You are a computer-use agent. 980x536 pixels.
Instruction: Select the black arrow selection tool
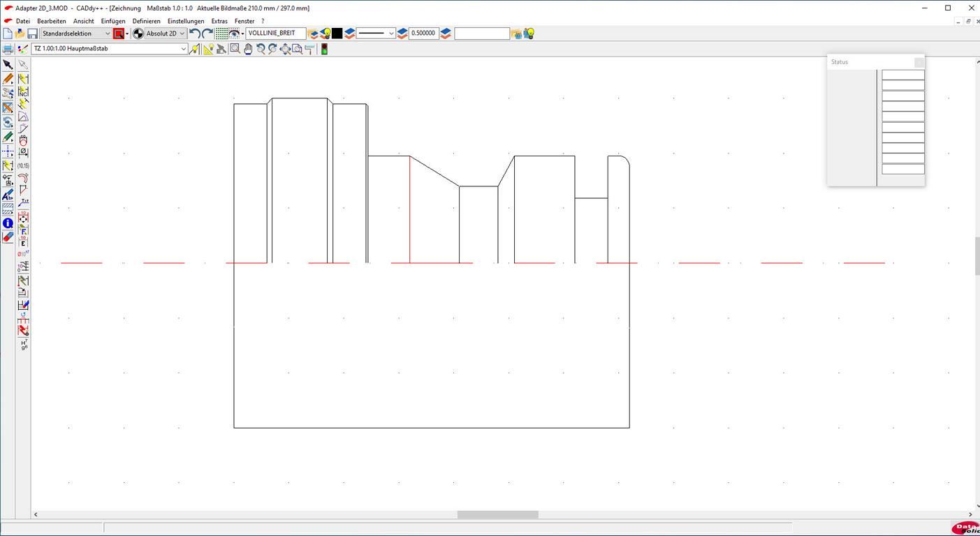[x=8, y=64]
